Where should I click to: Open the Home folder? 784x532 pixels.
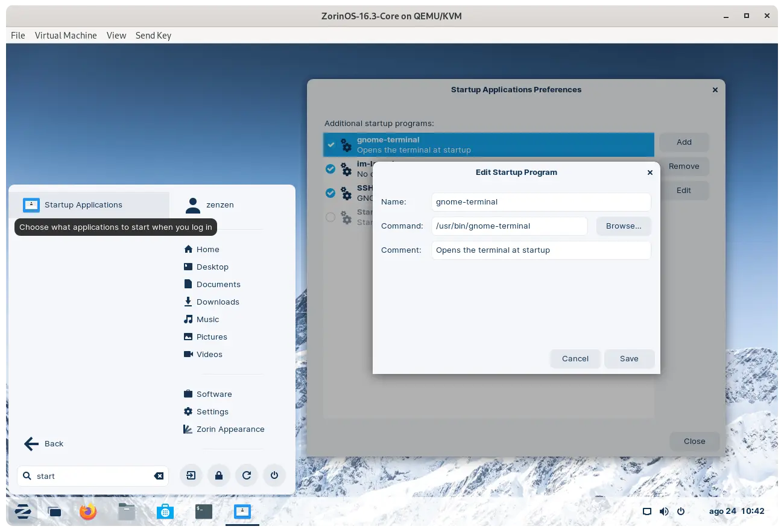coord(201,249)
